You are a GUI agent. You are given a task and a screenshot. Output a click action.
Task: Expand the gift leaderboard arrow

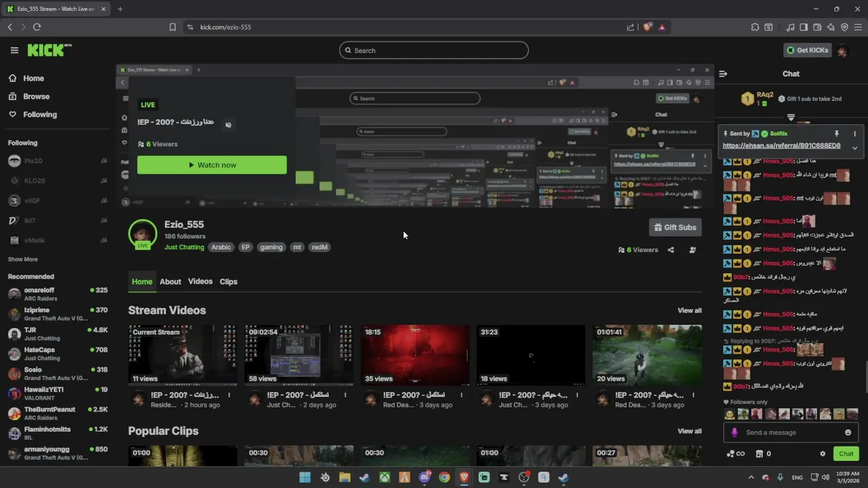pos(791,117)
